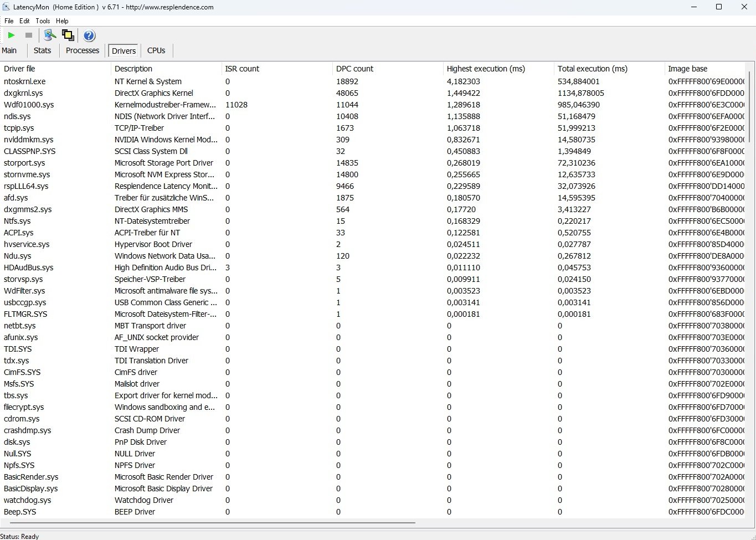Sort by Description column header
The width and height of the screenshot is (756, 540).
point(166,69)
